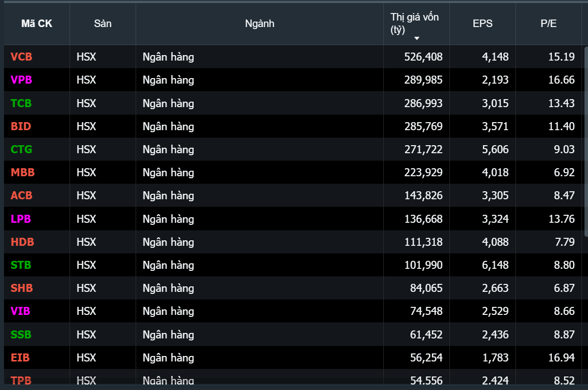Screen dimensions: 588x390
Task: Select P/E value 13.76 for LPB
Action: 561,219
